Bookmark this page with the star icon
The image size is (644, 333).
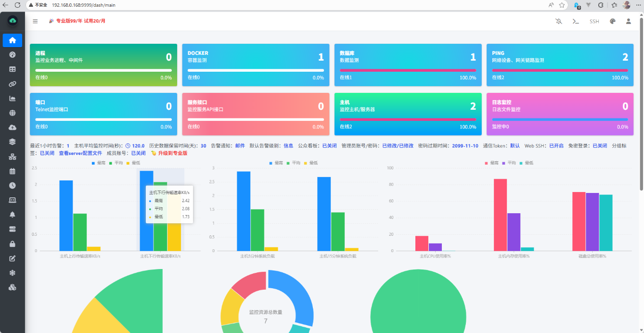point(562,5)
